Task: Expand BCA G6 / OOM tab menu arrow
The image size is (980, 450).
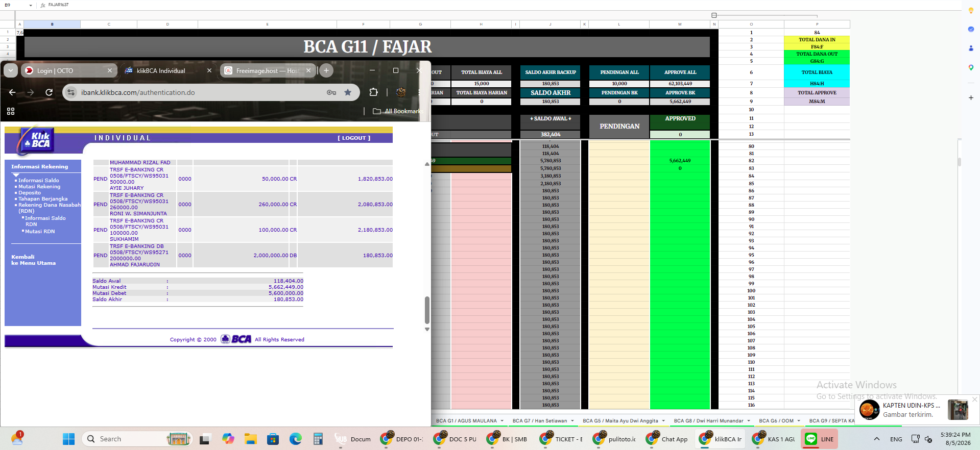Action: [x=799, y=421]
